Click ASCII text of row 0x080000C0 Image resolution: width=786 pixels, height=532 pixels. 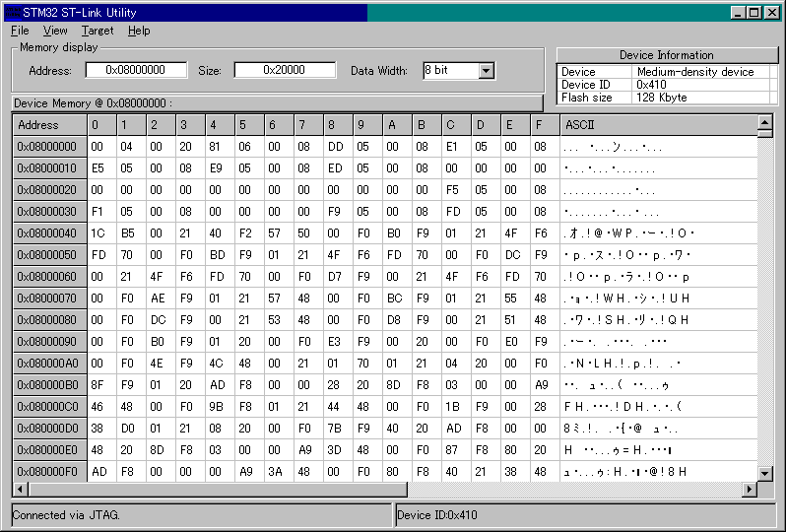pyautogui.click(x=622, y=407)
